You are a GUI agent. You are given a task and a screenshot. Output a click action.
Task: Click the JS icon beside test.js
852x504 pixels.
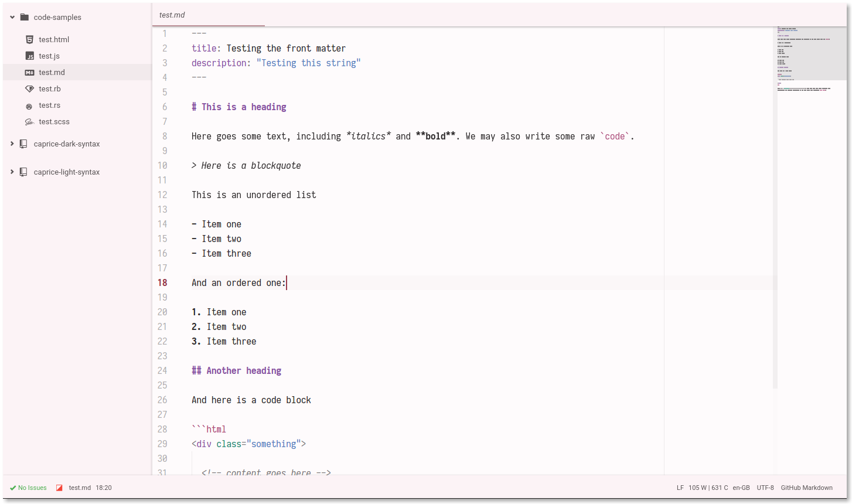[29, 56]
